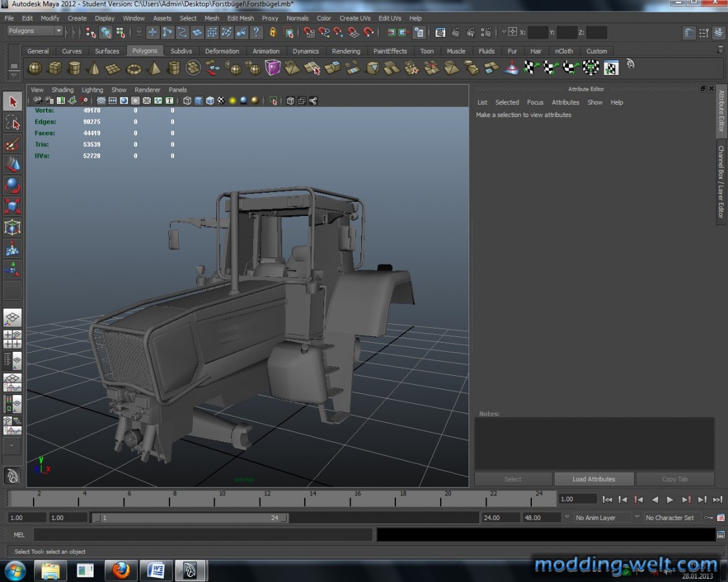Image resolution: width=728 pixels, height=582 pixels.
Task: Switch to the single perspective view layout
Action: [12, 318]
